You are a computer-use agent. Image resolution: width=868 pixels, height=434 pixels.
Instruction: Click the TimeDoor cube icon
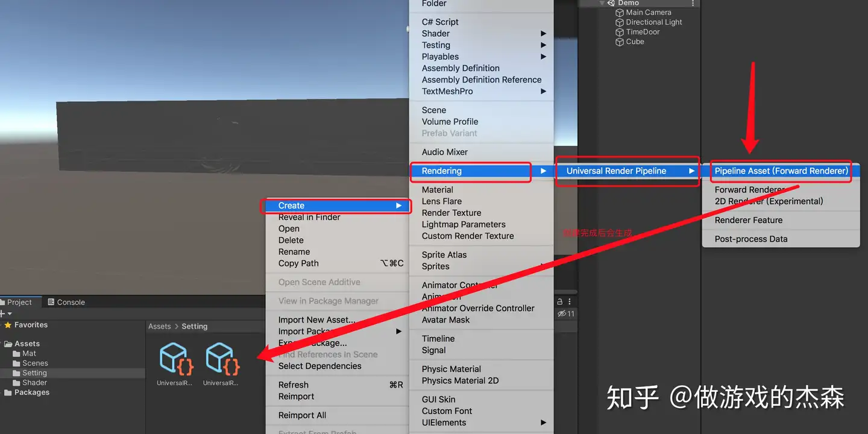[619, 32]
